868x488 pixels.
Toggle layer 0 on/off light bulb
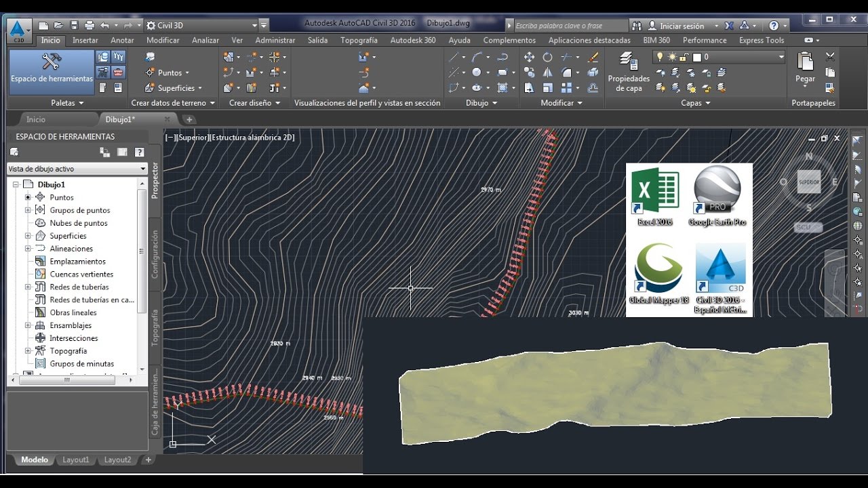(x=658, y=57)
